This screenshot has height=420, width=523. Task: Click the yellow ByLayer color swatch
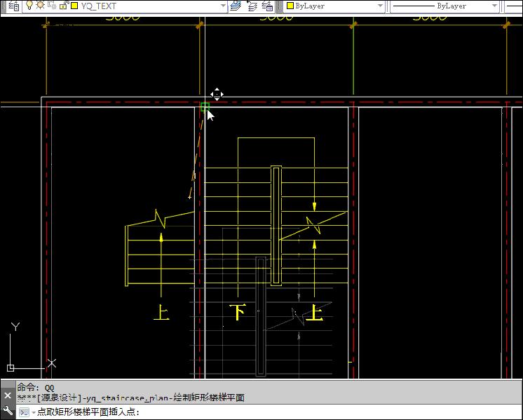click(290, 6)
